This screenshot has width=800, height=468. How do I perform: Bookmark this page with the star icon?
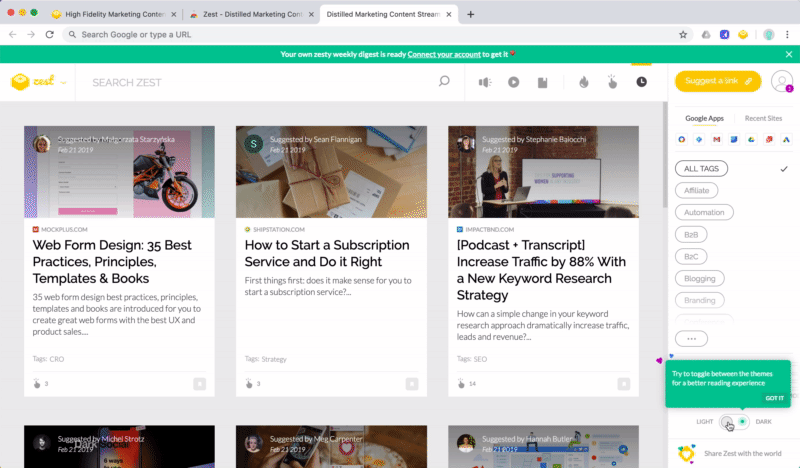(683, 35)
